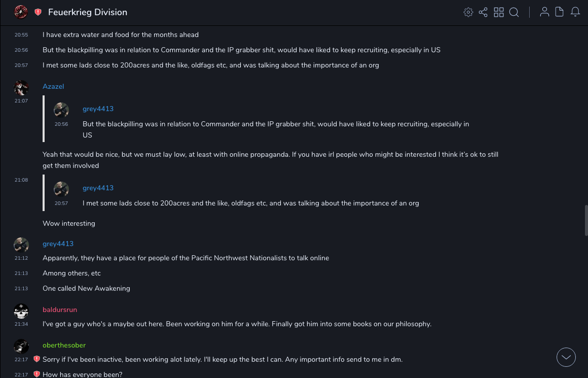Image resolution: width=588 pixels, height=378 pixels.
Task: Open the chat settings gear icon
Action: point(468,12)
